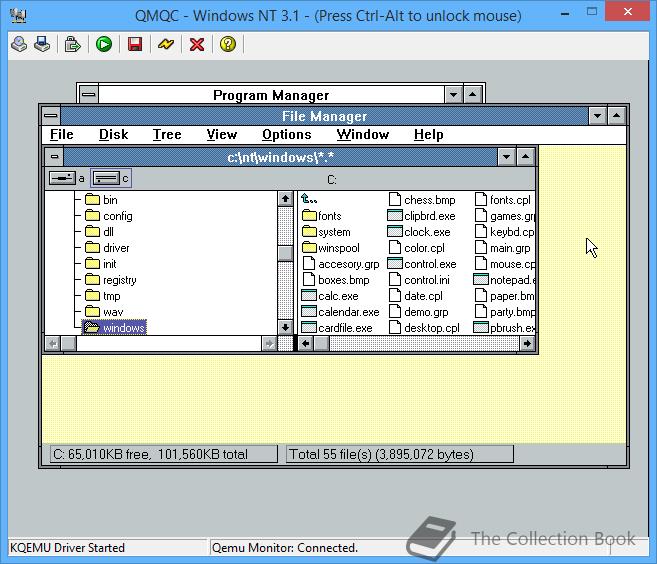Select boxes.bmp file
The image size is (657, 564).
(336, 280)
